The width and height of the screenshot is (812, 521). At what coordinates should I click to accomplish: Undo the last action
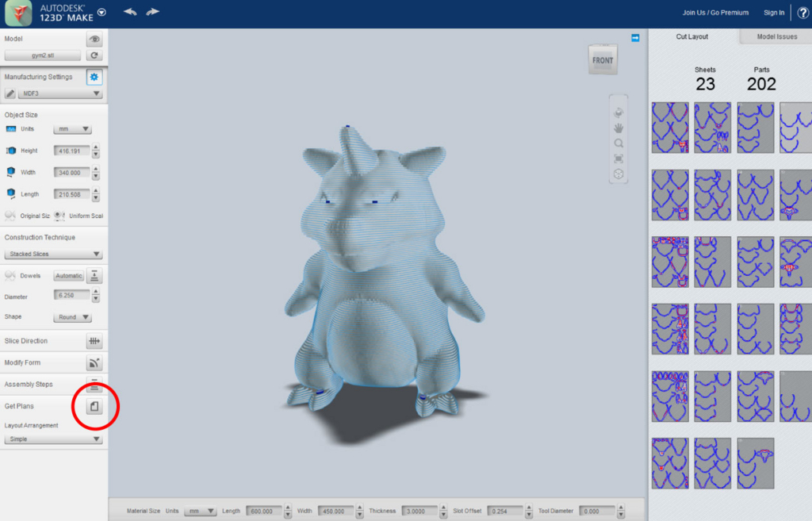click(130, 11)
